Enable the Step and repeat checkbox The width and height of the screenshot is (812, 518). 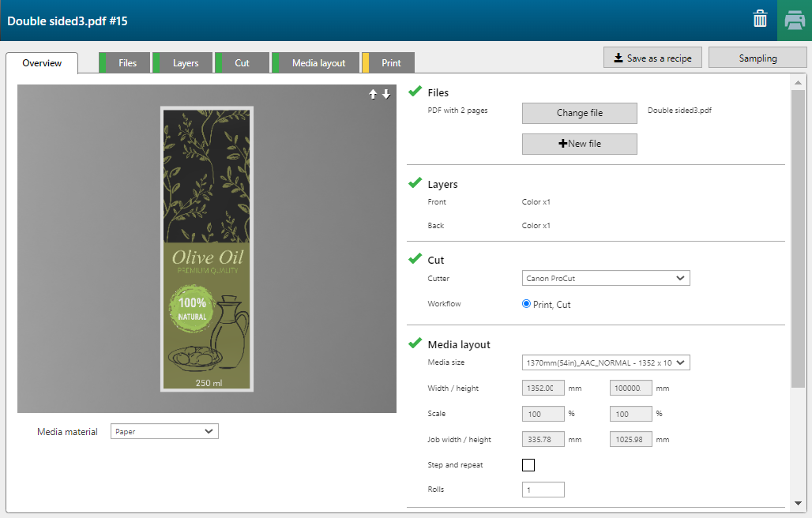(528, 465)
